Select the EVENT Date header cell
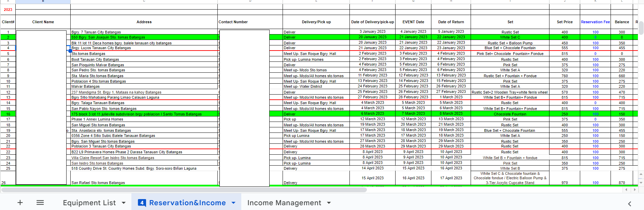The width and height of the screenshot is (644, 210). click(x=413, y=22)
